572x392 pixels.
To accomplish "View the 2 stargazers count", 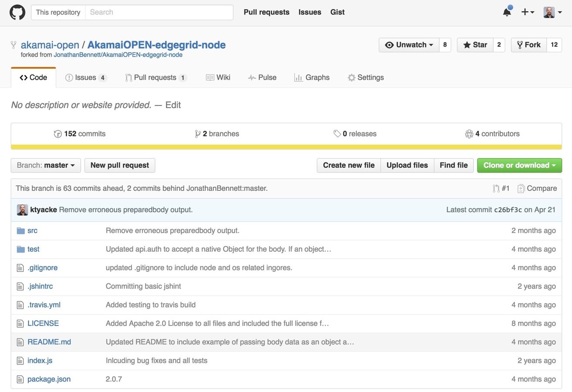I will point(499,45).
